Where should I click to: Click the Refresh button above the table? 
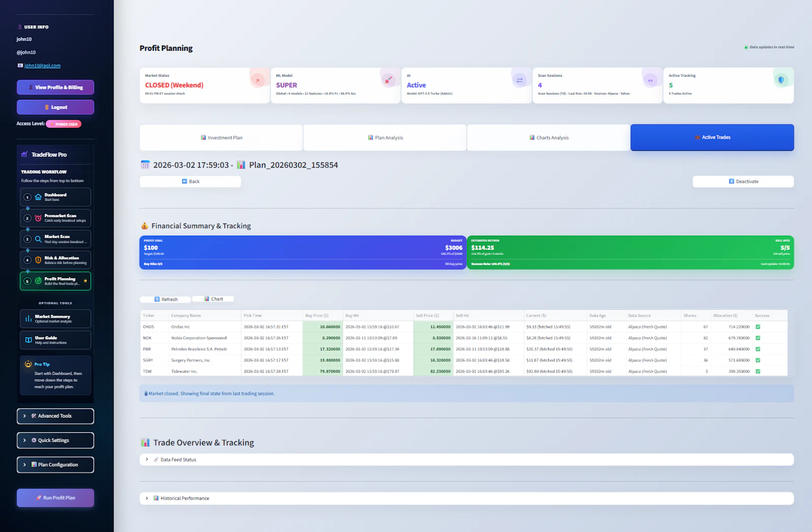coord(165,300)
